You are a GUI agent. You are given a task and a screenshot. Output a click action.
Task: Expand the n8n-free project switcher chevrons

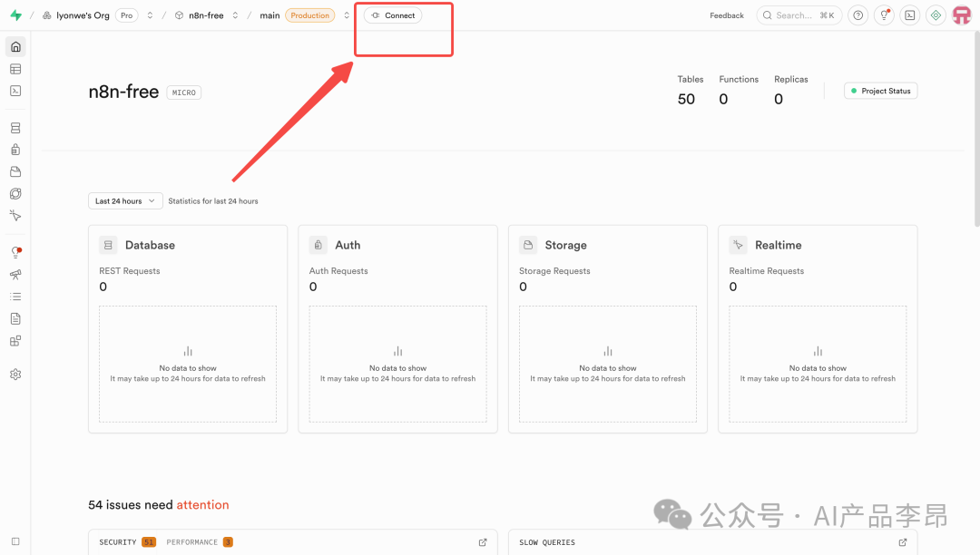(235, 15)
